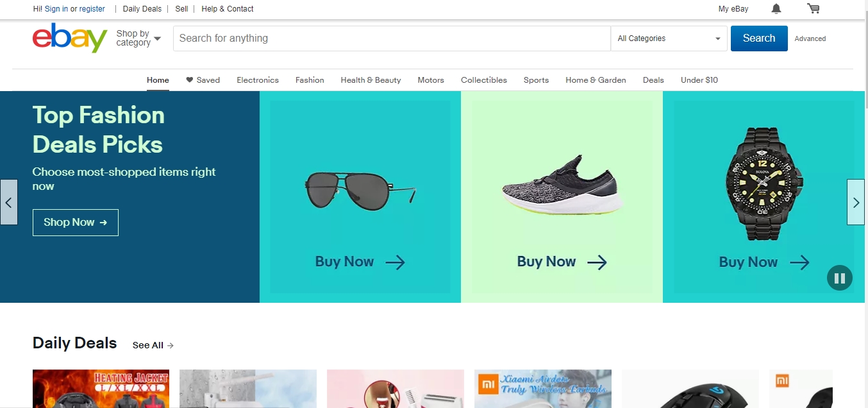Advance to next carousel slide
Image resolution: width=868 pixels, height=408 pixels.
pos(856,202)
